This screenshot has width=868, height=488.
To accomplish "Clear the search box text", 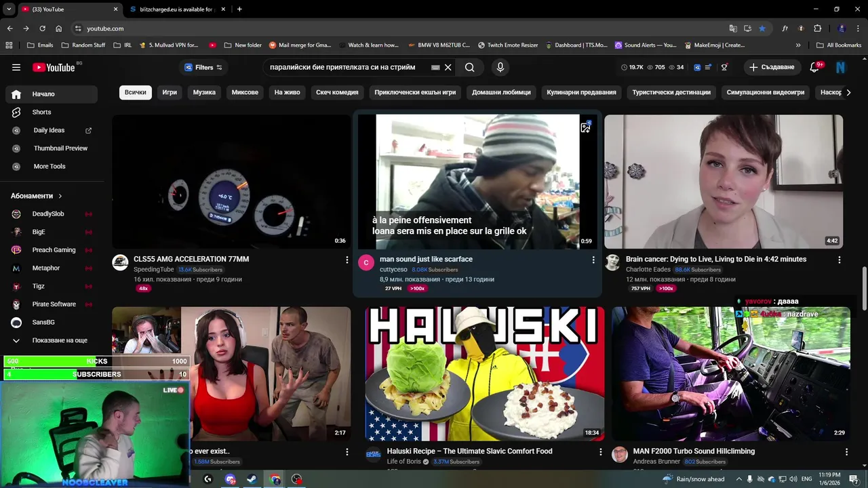I will pyautogui.click(x=448, y=67).
